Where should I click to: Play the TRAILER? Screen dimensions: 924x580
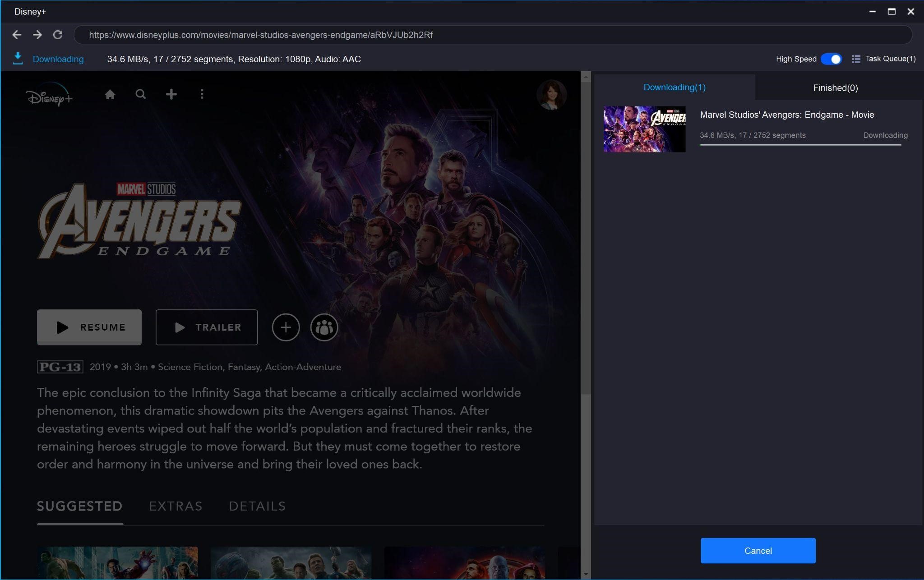[207, 327]
